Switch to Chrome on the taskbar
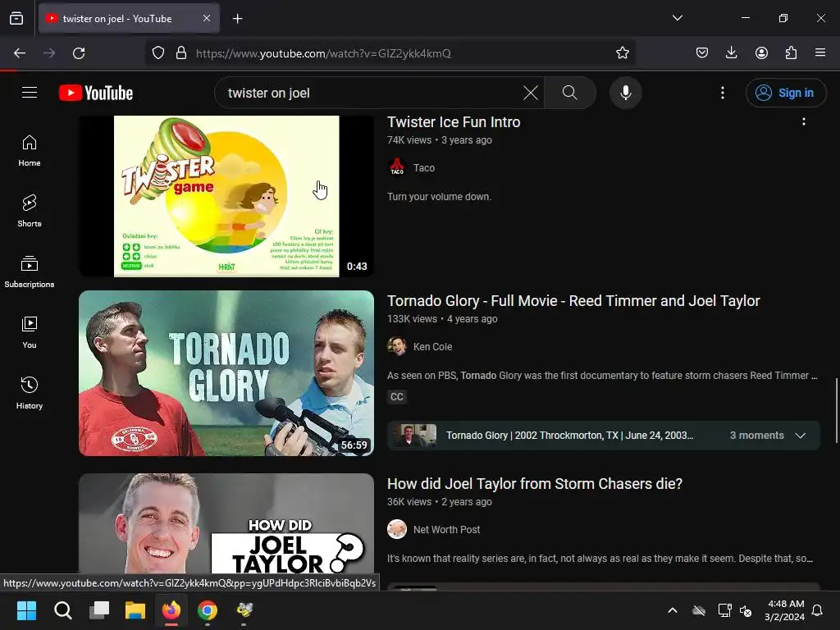The width and height of the screenshot is (840, 630). point(208,610)
